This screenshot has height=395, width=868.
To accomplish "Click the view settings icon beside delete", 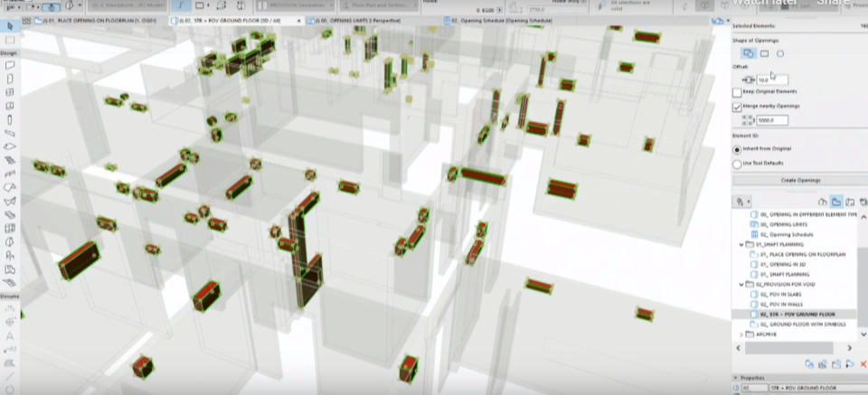I will 850,364.
